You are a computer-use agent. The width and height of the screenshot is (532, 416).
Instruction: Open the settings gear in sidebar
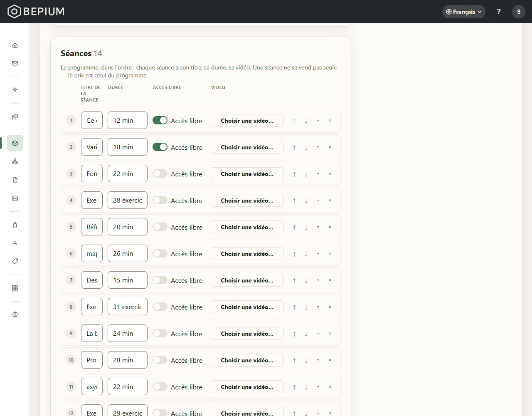point(15,314)
